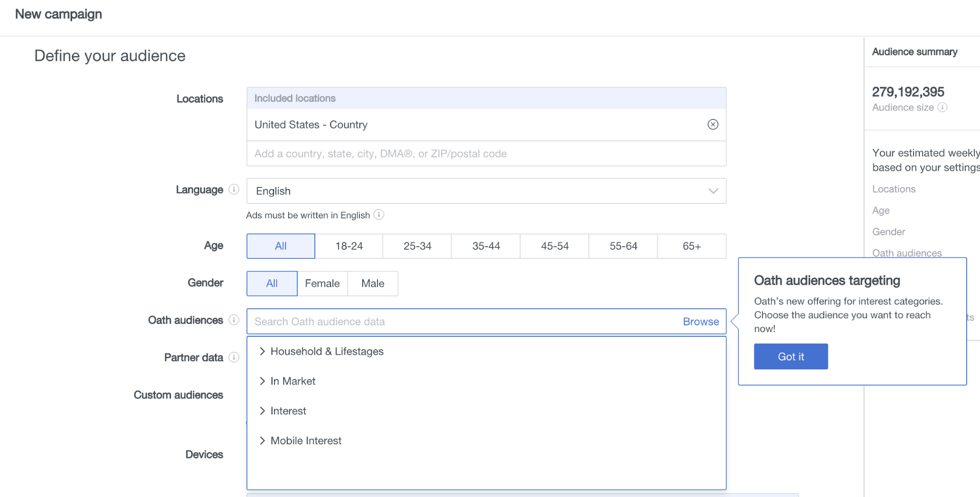Click info icon next to Partner data
The image size is (980, 497).
(x=234, y=357)
